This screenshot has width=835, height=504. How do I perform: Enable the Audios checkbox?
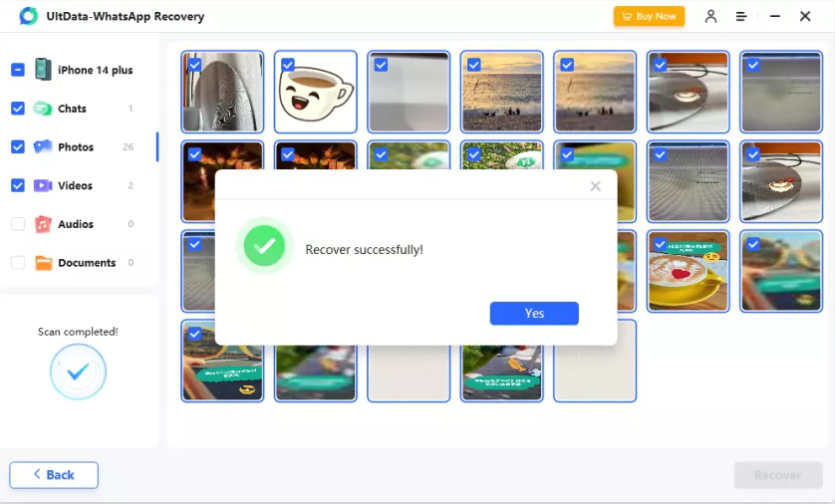pyautogui.click(x=18, y=224)
